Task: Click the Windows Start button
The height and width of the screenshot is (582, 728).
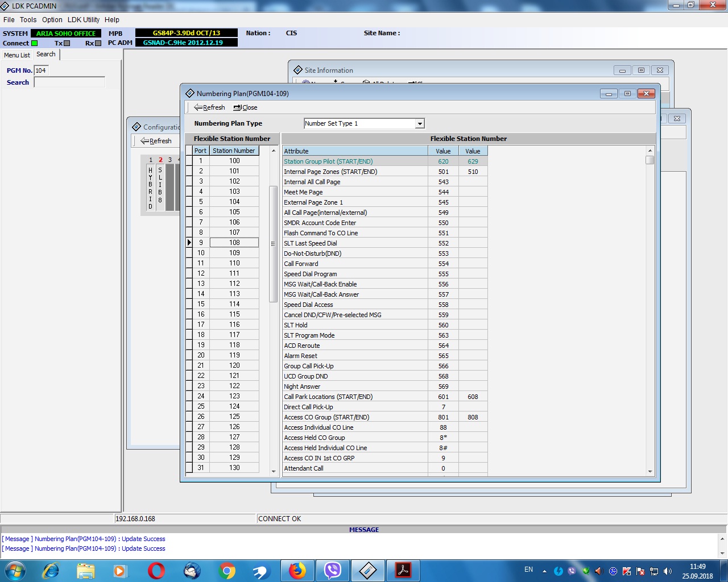Action: [15, 570]
